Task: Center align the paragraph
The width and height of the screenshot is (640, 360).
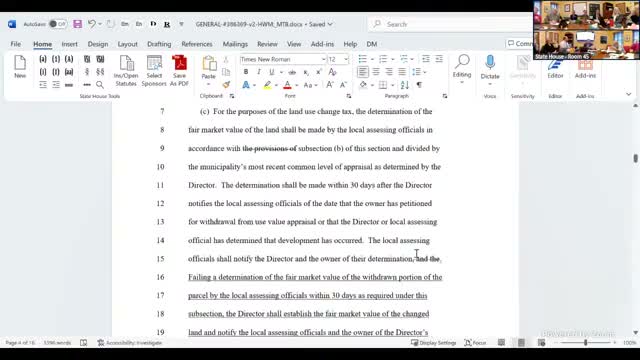Action: pos(376,72)
